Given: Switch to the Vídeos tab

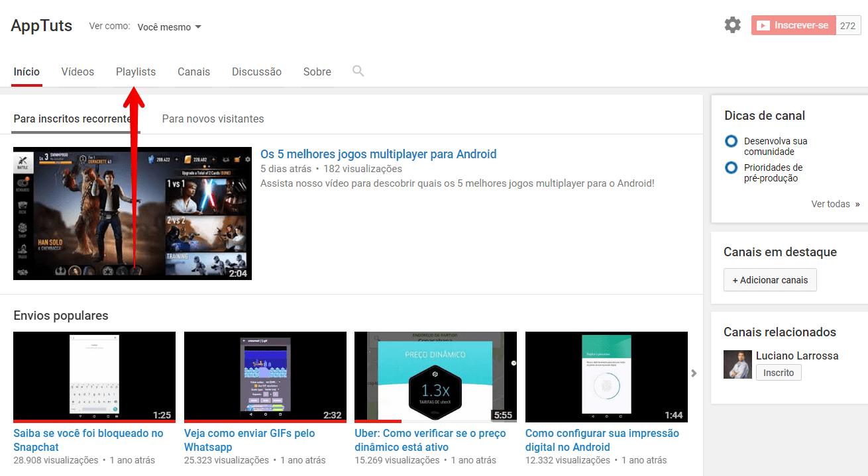Looking at the screenshot, I should tap(78, 71).
